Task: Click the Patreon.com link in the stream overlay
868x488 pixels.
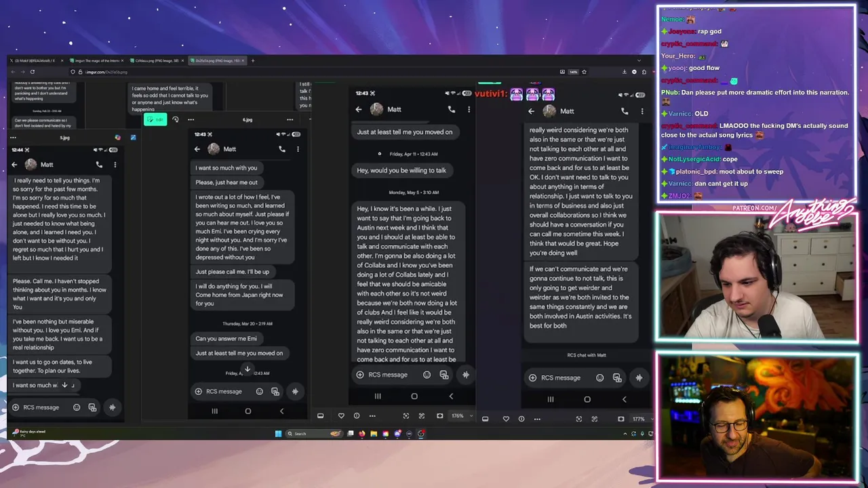Action: [755, 208]
